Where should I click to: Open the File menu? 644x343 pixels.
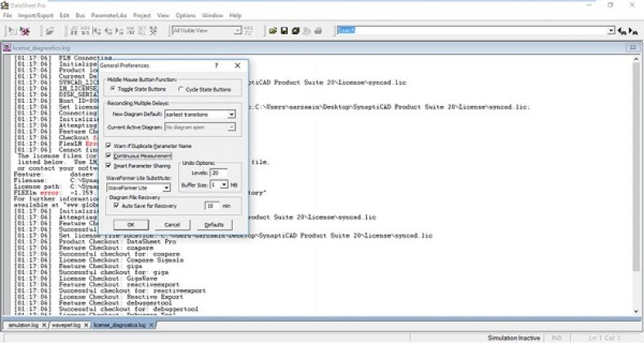tap(7, 16)
